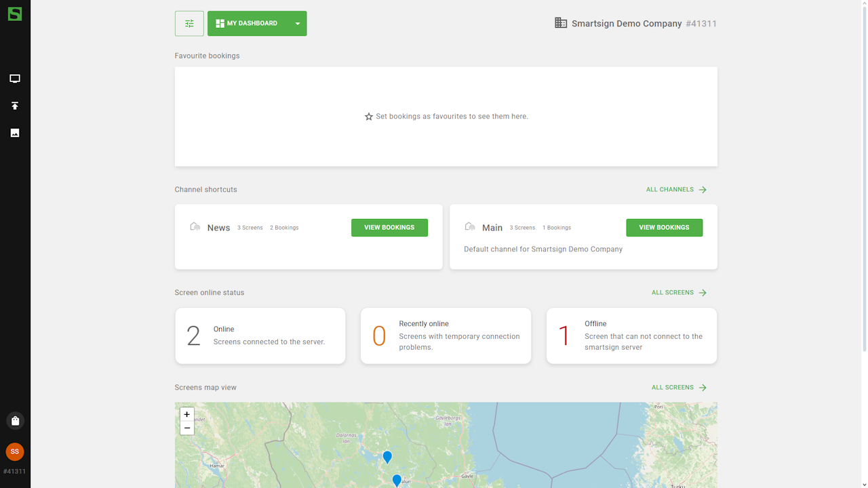Click the News channel broadcast icon
868x488 pixels.
click(x=195, y=227)
